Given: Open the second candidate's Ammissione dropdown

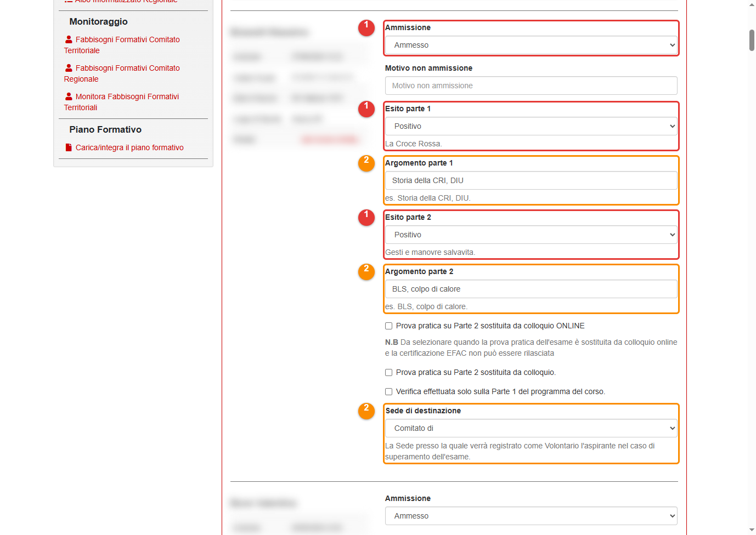Looking at the screenshot, I should tap(531, 516).
